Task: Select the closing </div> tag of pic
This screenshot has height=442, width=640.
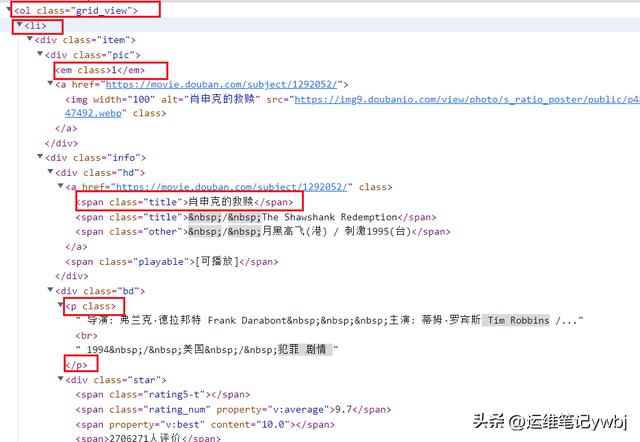Action: (x=61, y=143)
